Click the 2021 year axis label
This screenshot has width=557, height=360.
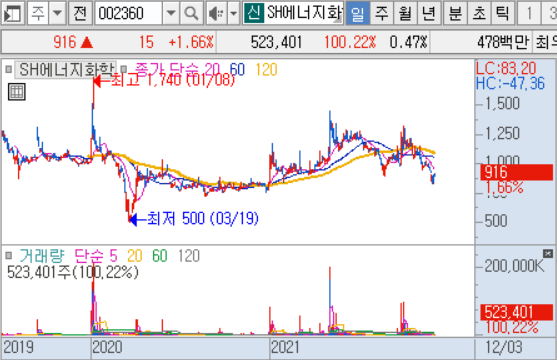285,347
